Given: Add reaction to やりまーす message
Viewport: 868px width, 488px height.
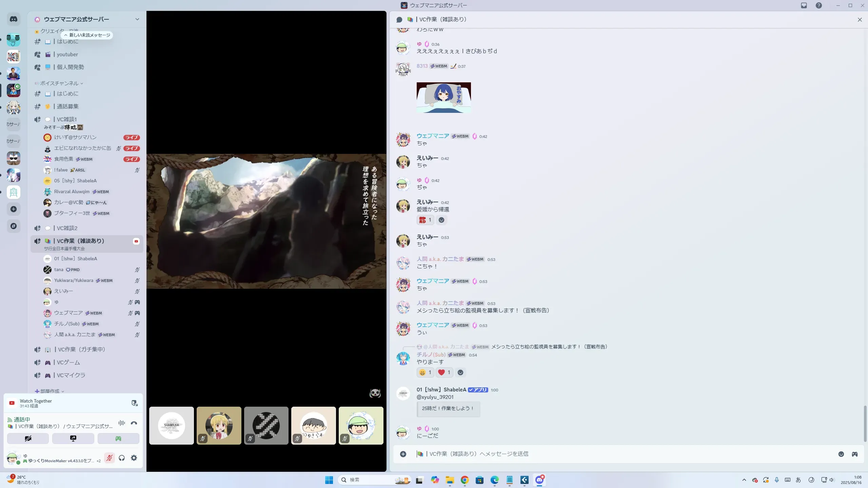Looking at the screenshot, I should click(x=460, y=373).
